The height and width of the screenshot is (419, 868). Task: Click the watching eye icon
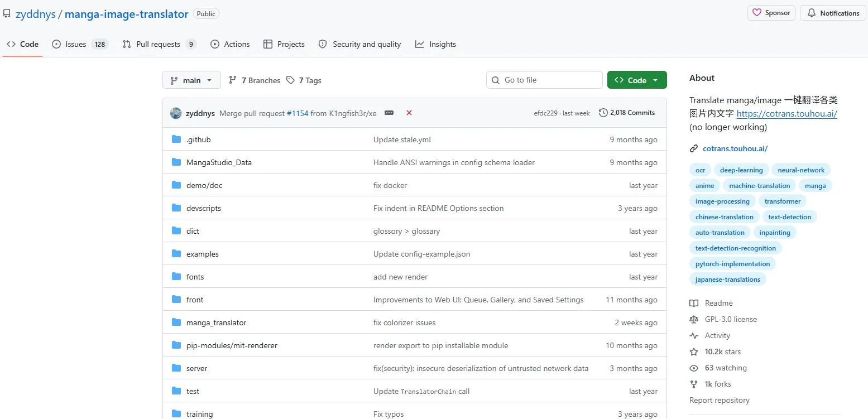coord(694,368)
